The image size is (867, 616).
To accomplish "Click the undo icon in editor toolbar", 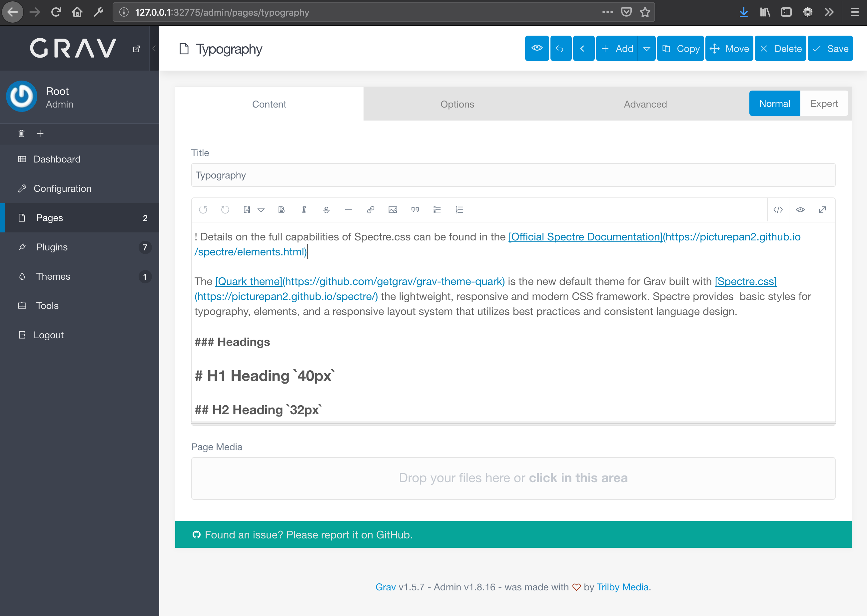I will (203, 210).
